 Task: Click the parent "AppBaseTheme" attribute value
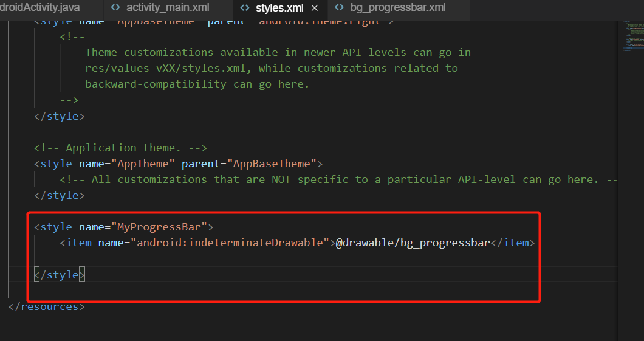(272, 164)
